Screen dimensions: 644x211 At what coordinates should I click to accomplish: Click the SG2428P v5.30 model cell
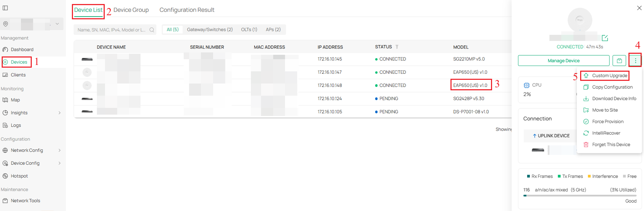(468, 99)
